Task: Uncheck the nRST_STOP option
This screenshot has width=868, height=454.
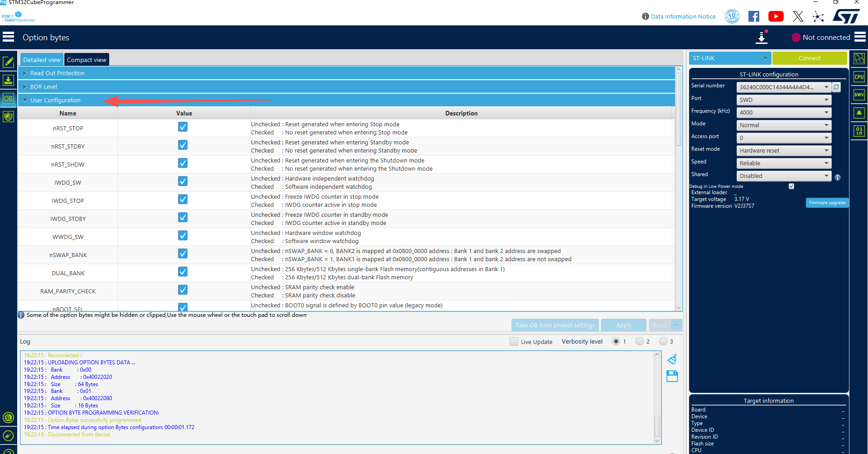Action: click(183, 127)
